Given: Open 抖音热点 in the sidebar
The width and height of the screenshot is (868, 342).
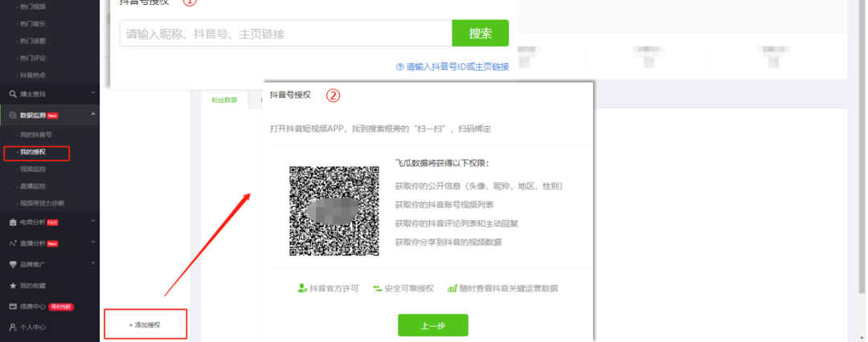Looking at the screenshot, I should 32,75.
